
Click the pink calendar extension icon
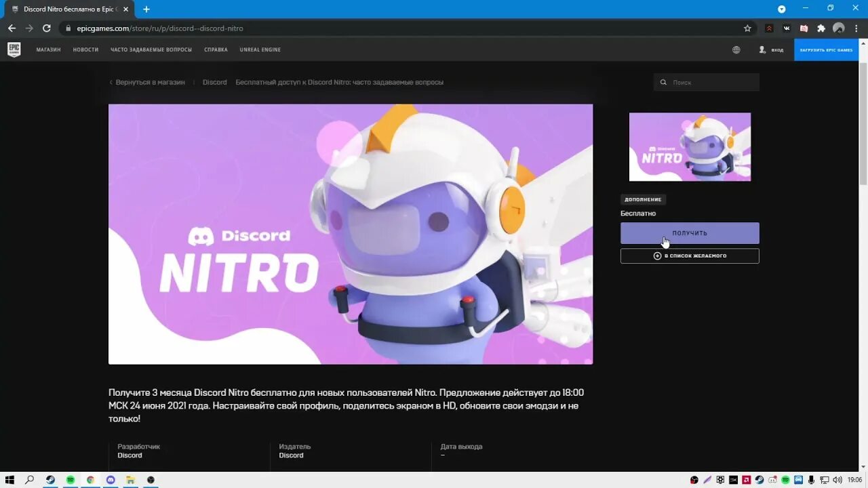(x=804, y=28)
